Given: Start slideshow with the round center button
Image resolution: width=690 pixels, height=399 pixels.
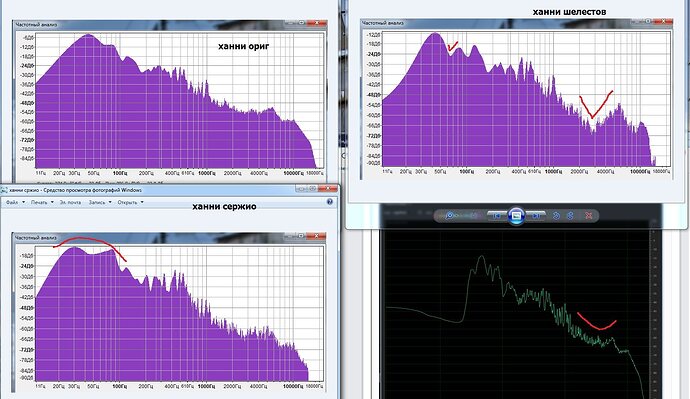Looking at the screenshot, I should click(x=516, y=216).
